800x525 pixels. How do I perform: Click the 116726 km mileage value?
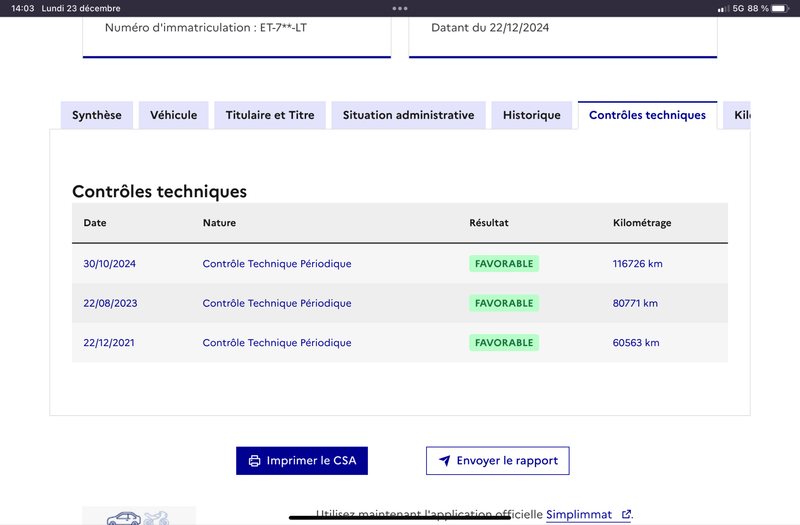click(638, 264)
